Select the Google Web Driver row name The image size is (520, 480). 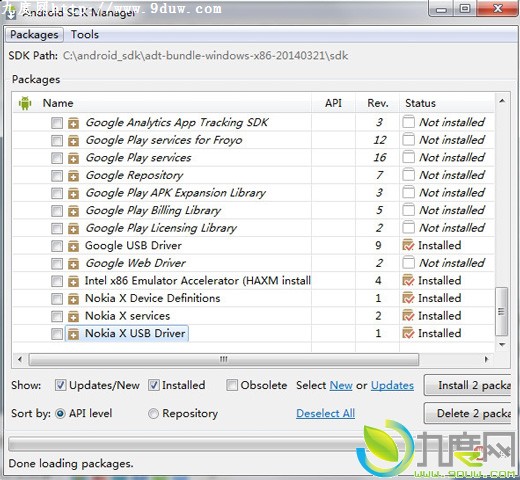135,263
